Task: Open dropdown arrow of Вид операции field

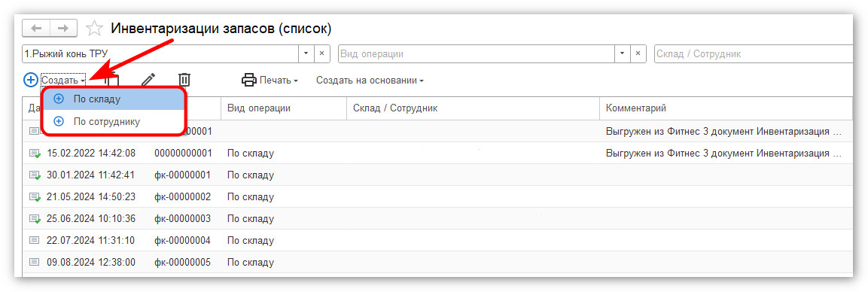Action: click(623, 53)
